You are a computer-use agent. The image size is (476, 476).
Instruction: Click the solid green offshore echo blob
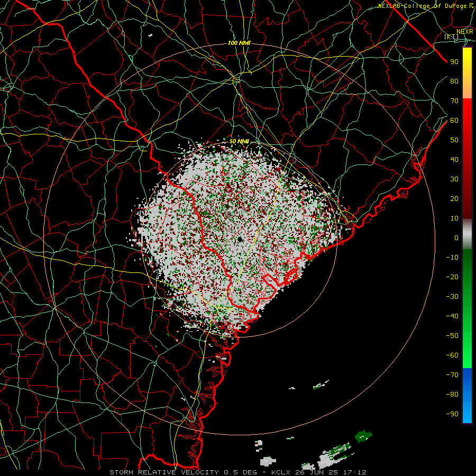[363, 436]
